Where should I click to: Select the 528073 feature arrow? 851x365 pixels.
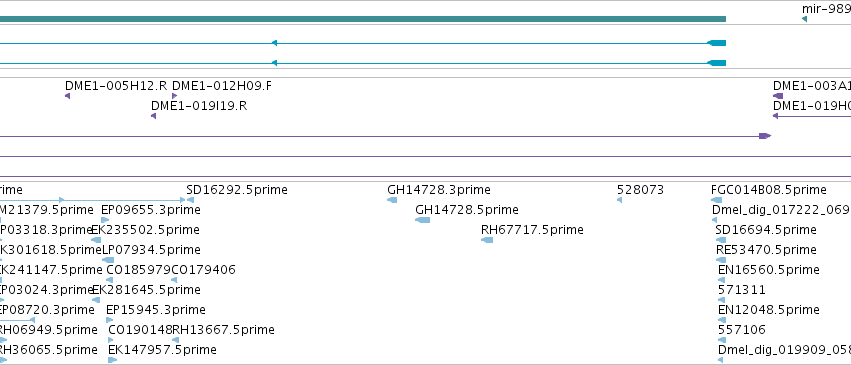619,200
